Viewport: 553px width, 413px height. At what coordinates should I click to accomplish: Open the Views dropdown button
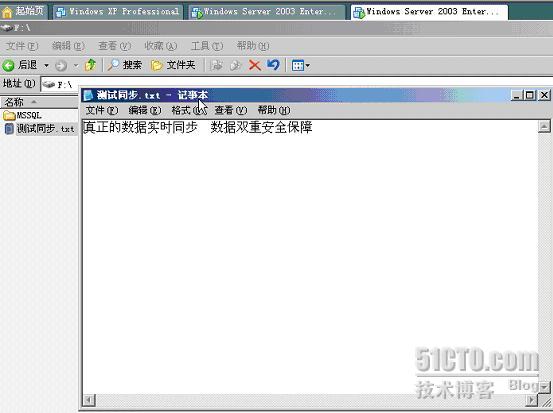pyautogui.click(x=300, y=65)
